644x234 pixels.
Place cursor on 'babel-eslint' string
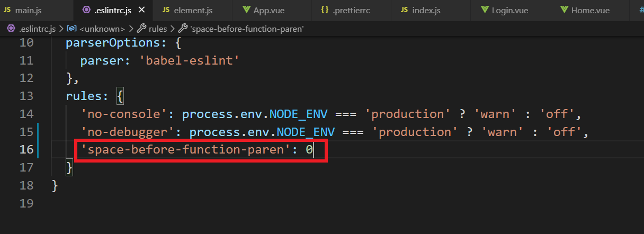(190, 60)
